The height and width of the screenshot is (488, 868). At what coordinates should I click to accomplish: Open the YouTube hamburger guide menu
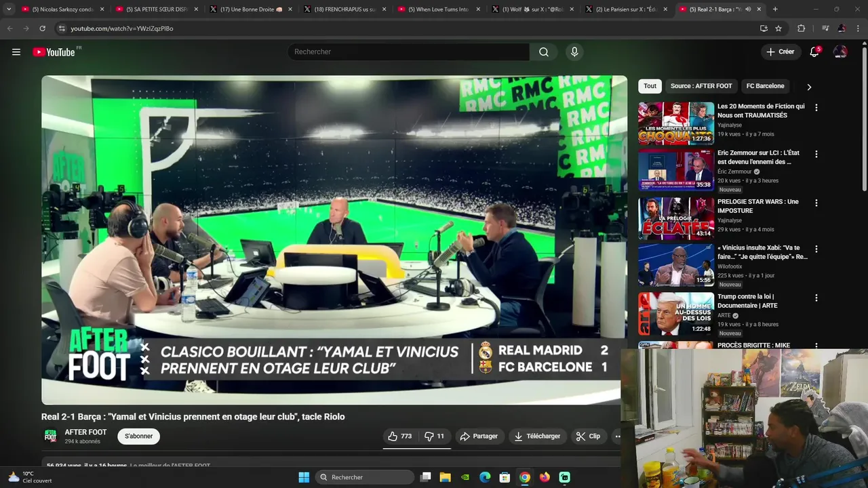coord(16,52)
